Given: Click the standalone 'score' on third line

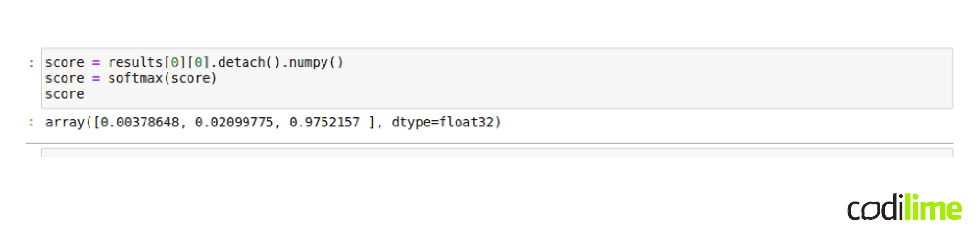Looking at the screenshot, I should coord(65,94).
